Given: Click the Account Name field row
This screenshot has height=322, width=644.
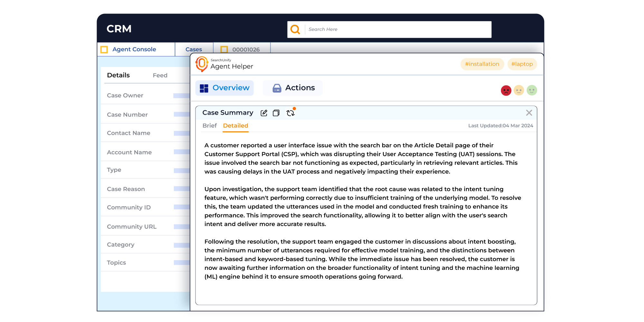Looking at the screenshot, I should click(146, 152).
